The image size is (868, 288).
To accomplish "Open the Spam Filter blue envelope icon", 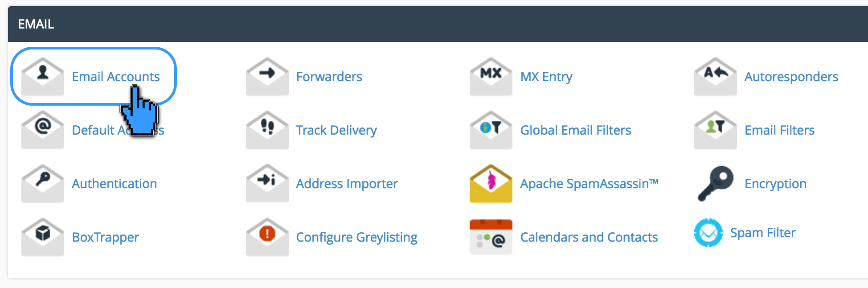I will (x=708, y=232).
